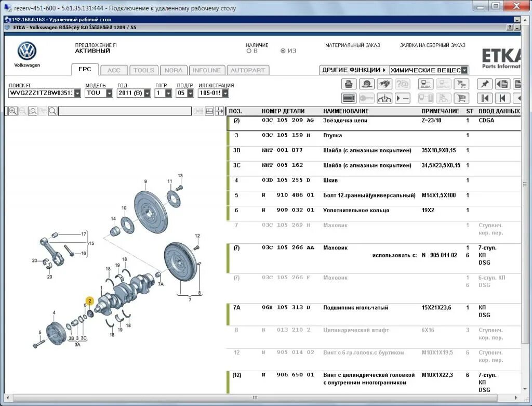Select 'Уплотнительное кольцо' row

coord(374,214)
